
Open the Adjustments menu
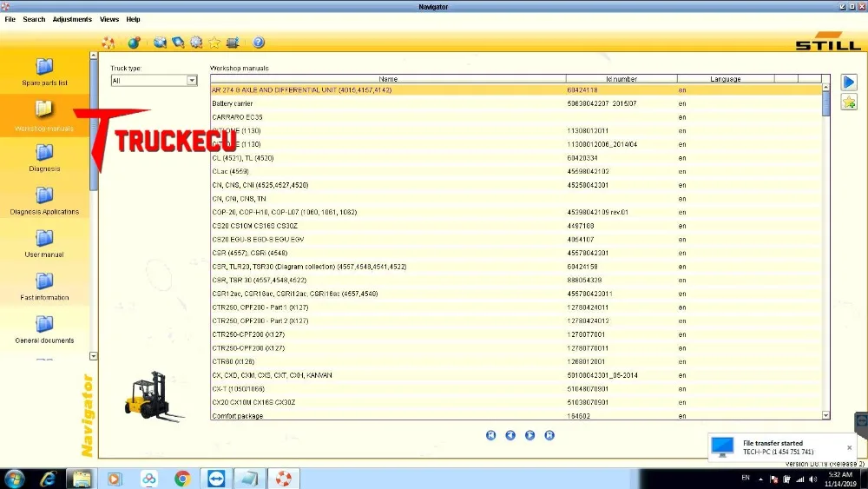click(x=72, y=19)
